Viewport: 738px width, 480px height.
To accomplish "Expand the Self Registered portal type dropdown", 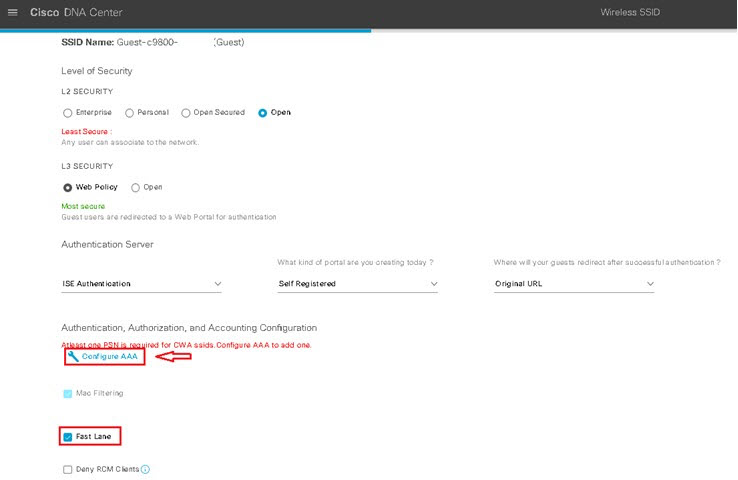I will click(x=358, y=284).
